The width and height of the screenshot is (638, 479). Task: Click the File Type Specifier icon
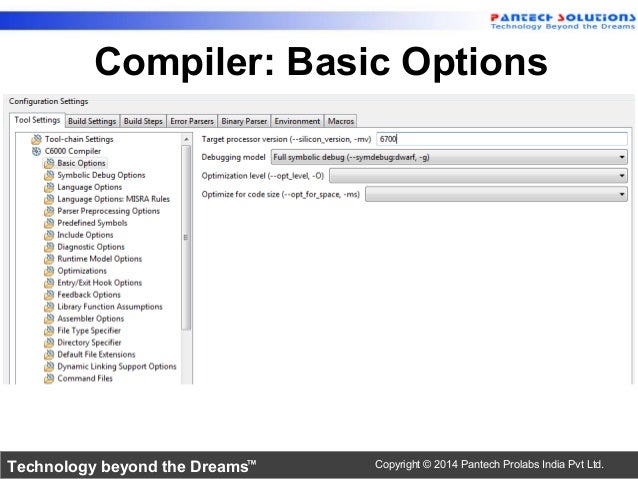[x=49, y=331]
